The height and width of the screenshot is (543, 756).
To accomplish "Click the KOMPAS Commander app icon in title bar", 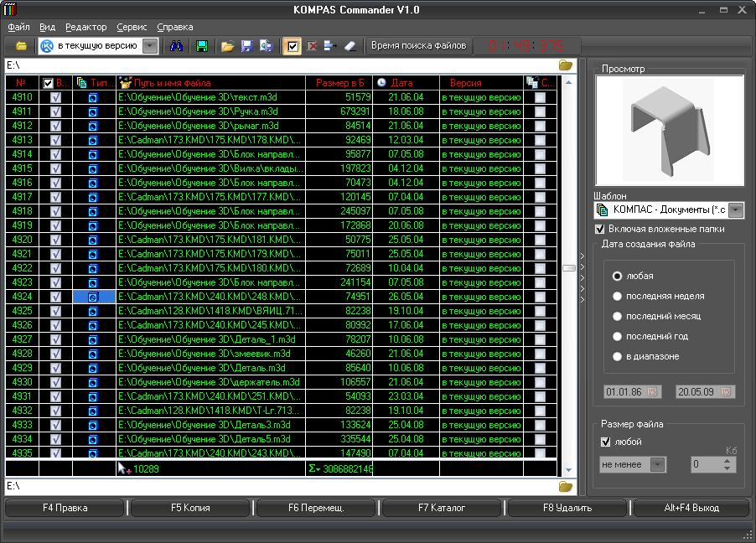I will tap(10, 9).
